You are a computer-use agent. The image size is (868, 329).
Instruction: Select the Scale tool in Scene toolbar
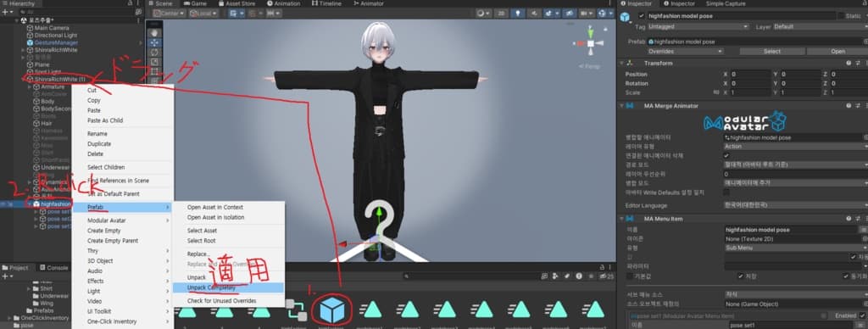(x=154, y=62)
